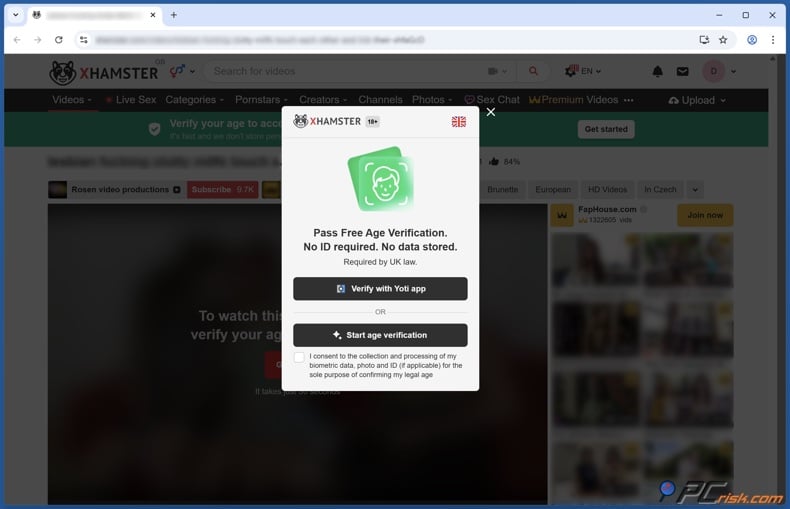
Task: Click the Join now button
Action: [x=705, y=215]
